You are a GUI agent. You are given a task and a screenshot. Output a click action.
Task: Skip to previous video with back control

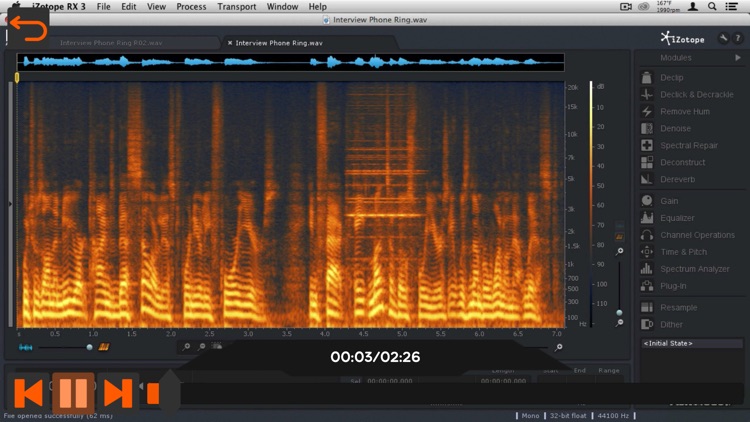click(29, 393)
